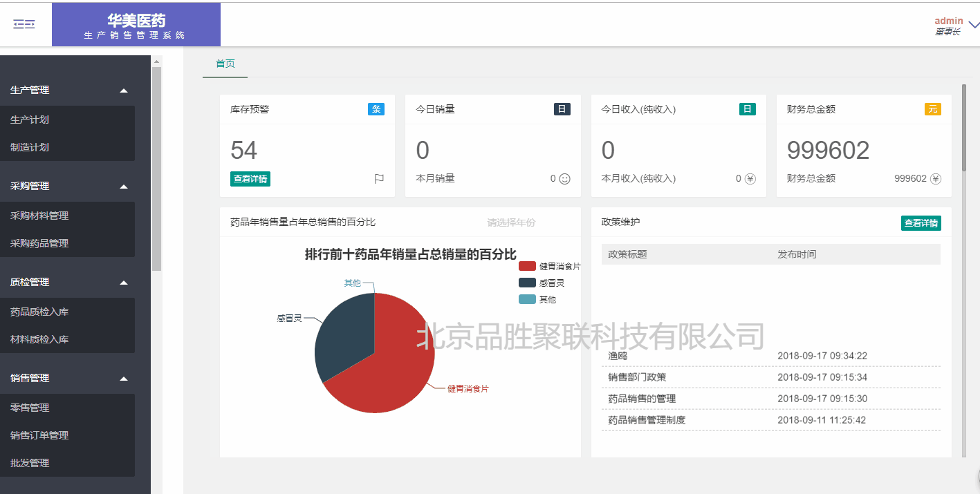Collapse the 采购管理 menu group
The height and width of the screenshot is (494, 980).
click(x=123, y=187)
